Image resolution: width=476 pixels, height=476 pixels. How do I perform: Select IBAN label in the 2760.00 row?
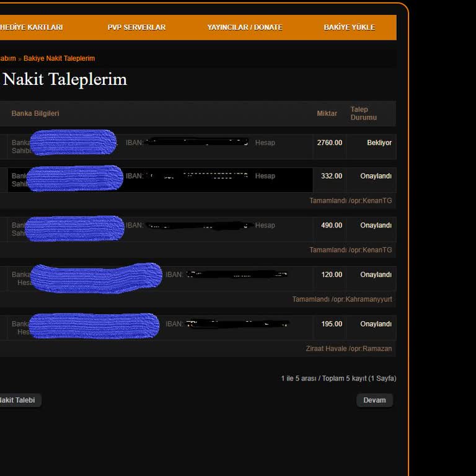coord(134,143)
